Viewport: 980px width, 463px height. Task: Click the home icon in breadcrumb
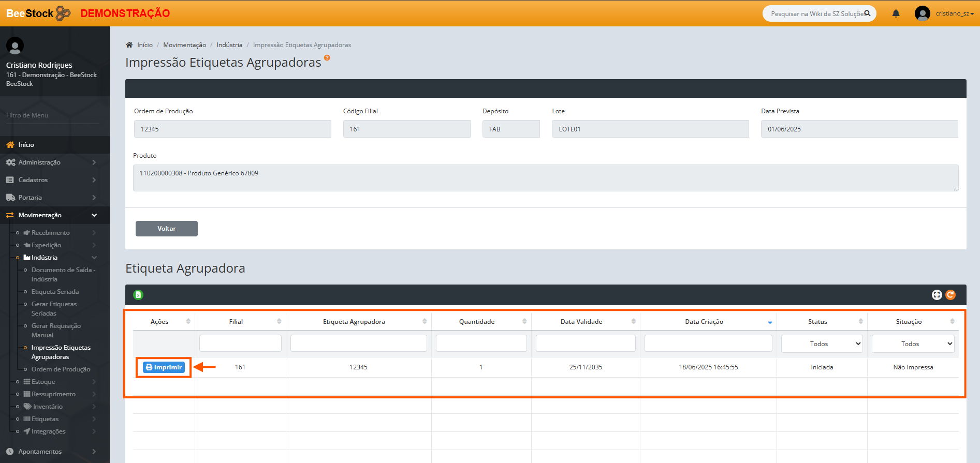click(x=129, y=45)
